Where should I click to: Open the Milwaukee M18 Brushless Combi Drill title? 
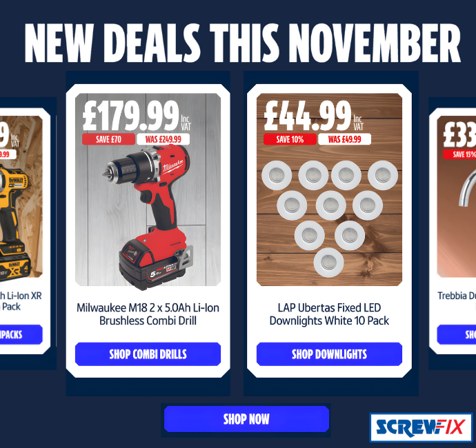click(x=148, y=314)
